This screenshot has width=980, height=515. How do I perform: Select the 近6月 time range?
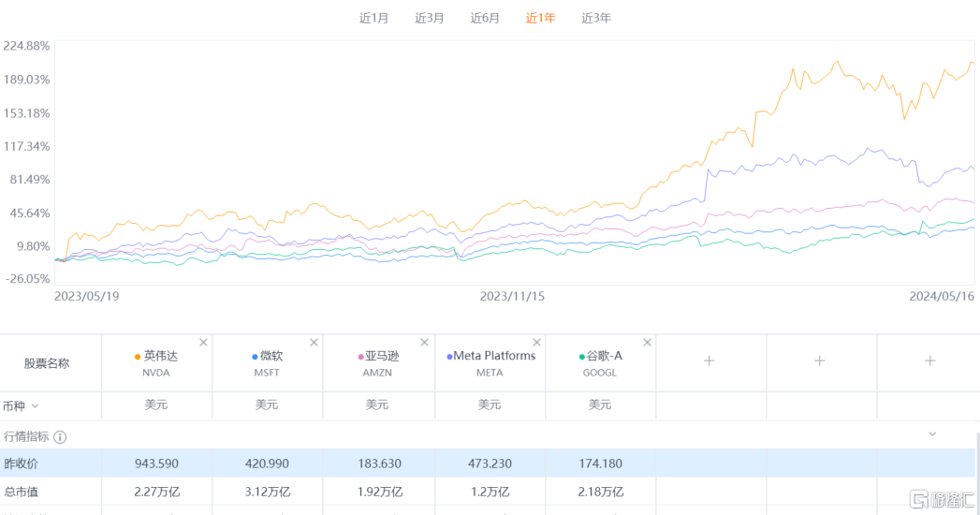pos(485,18)
